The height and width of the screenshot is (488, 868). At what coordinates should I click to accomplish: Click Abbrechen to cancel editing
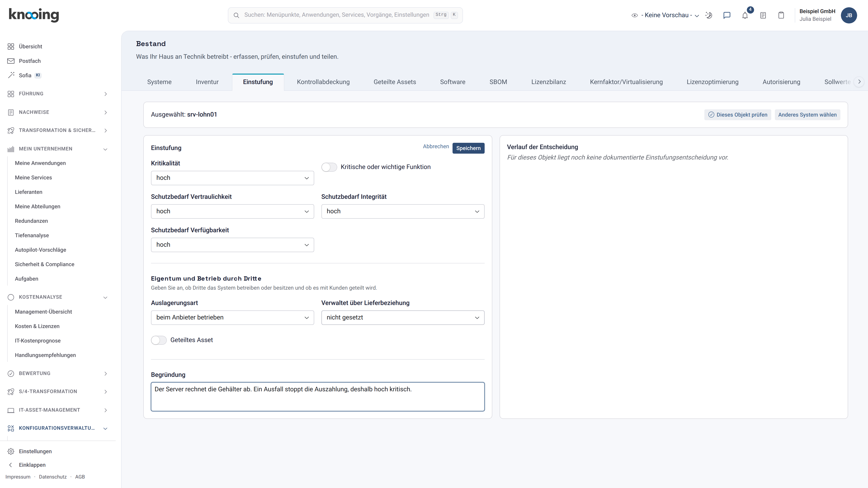click(436, 146)
